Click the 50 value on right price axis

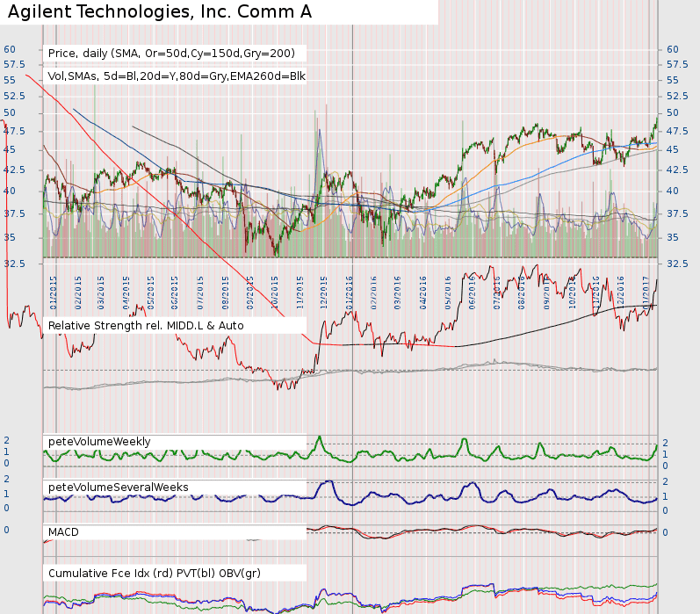pyautogui.click(x=672, y=113)
